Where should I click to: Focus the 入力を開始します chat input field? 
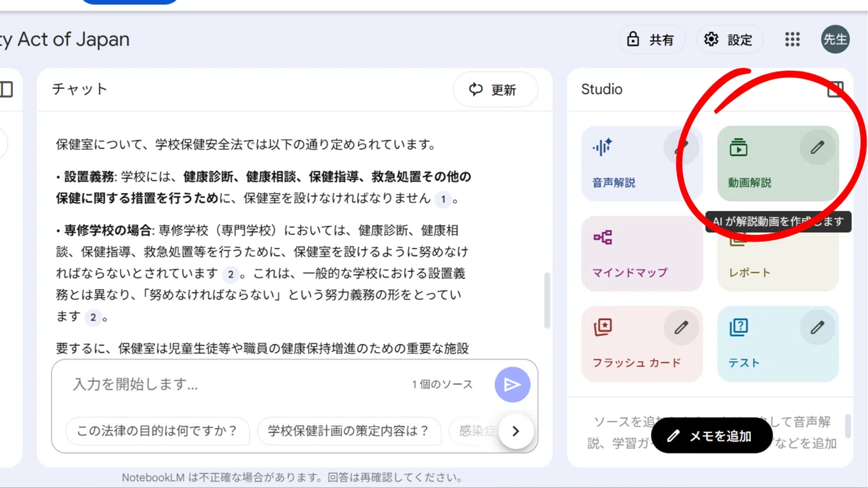[235, 385]
